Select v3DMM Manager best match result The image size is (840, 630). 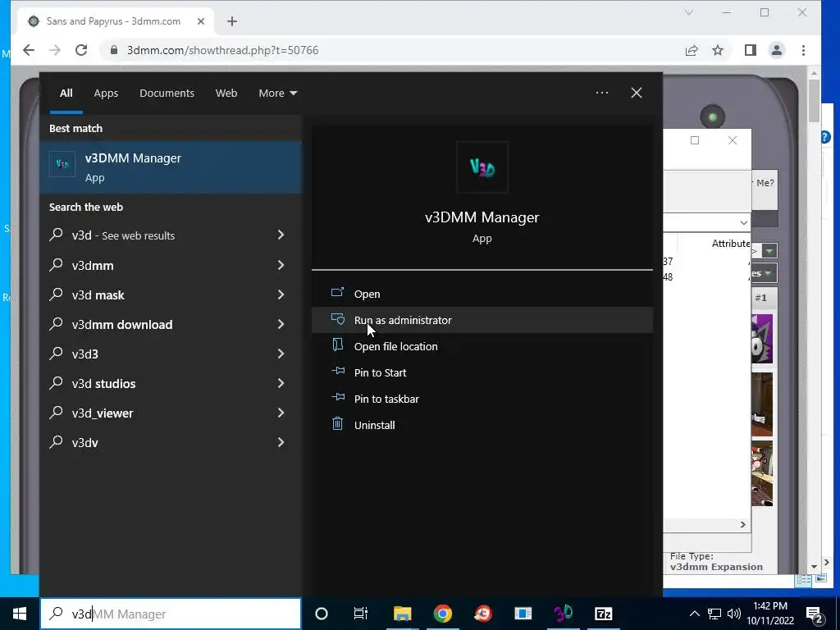171,167
